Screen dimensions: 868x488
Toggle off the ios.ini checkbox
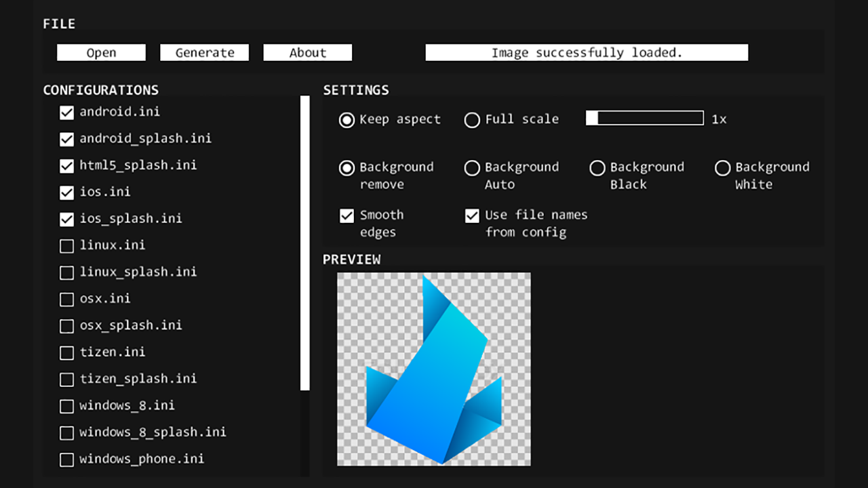click(66, 192)
